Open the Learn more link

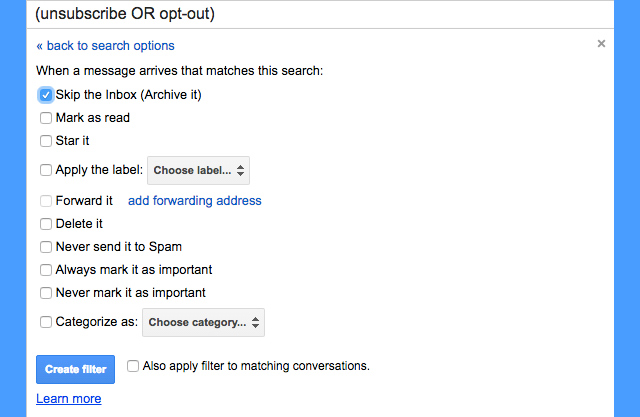tap(68, 399)
